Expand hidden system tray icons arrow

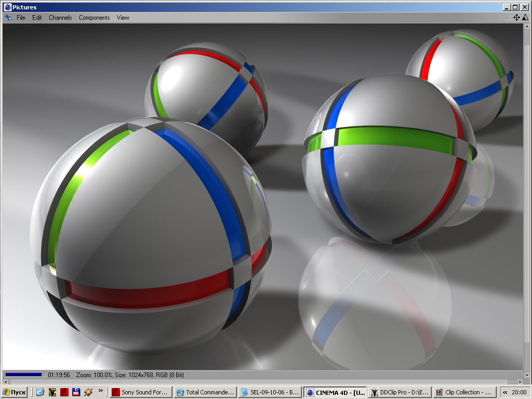(x=504, y=392)
